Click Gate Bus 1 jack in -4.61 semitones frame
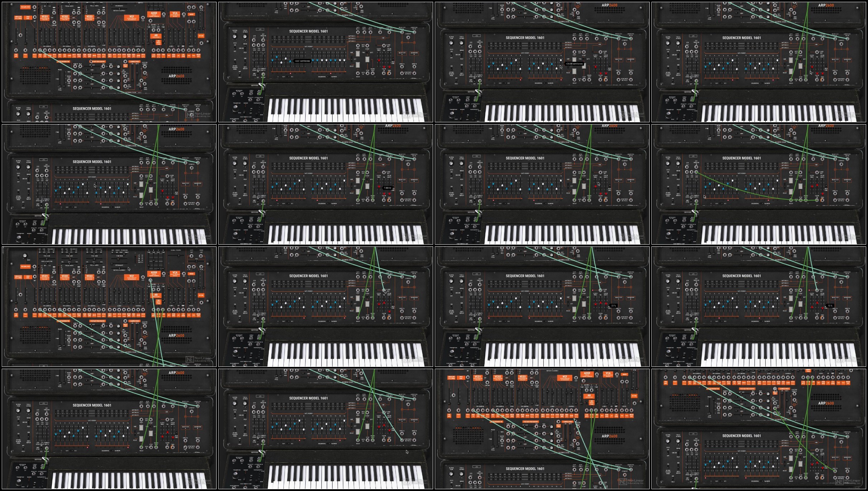The image size is (868, 491). click(358, 32)
